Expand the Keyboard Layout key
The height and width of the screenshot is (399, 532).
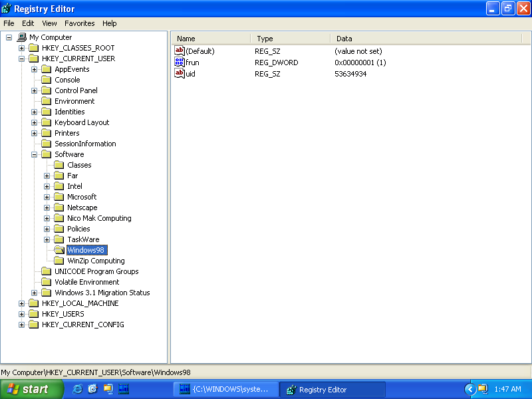(x=35, y=122)
